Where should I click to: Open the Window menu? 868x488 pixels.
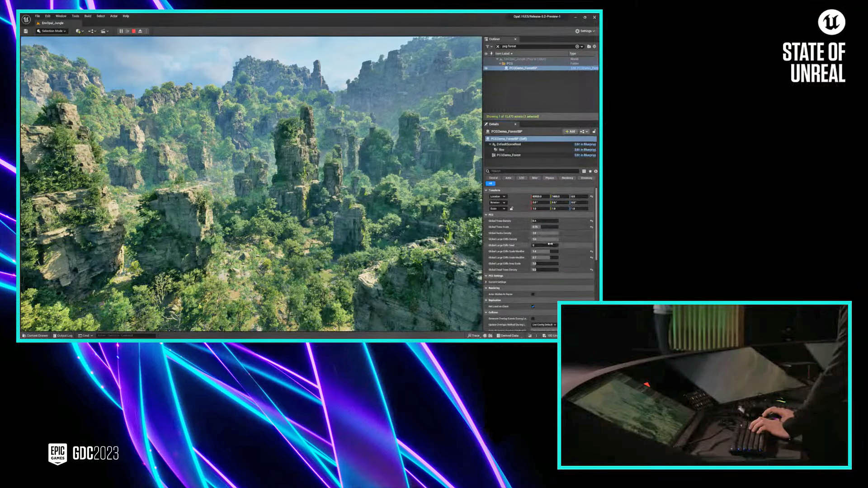click(x=61, y=16)
